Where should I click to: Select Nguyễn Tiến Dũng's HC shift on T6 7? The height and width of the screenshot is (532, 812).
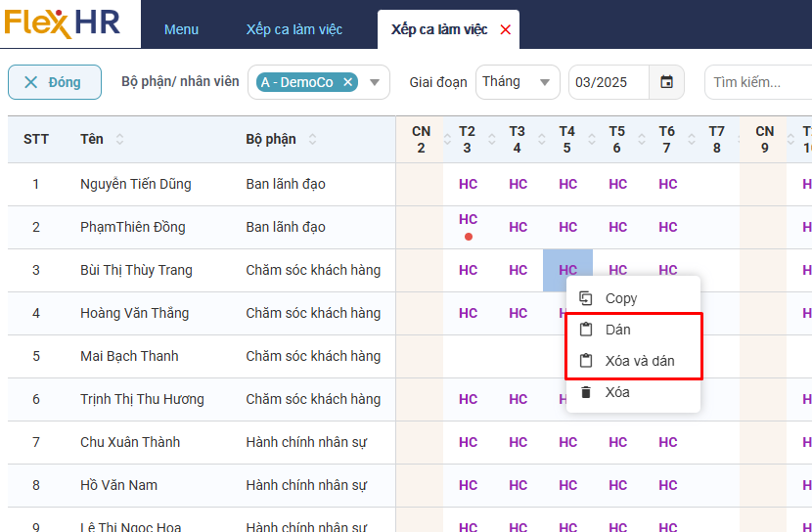pyautogui.click(x=668, y=184)
